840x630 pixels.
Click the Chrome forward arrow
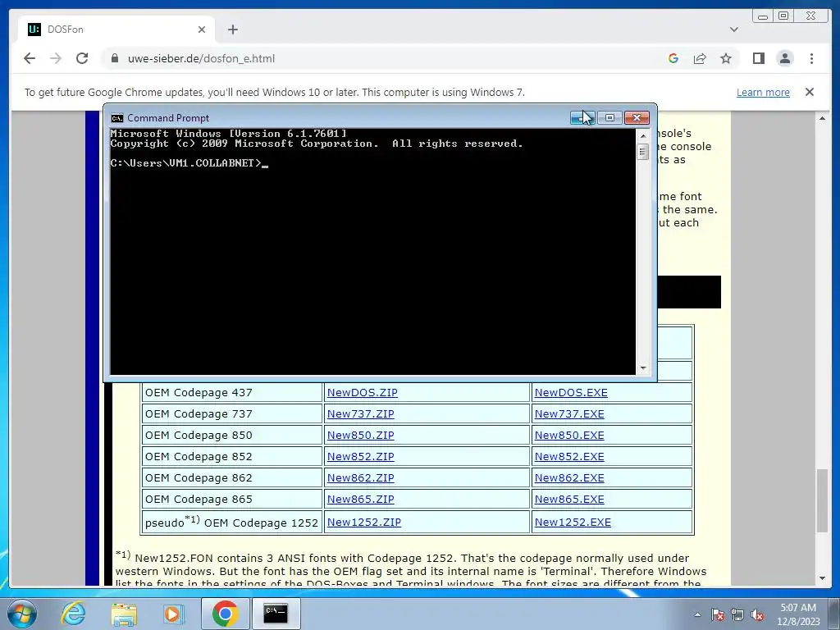[x=56, y=58]
